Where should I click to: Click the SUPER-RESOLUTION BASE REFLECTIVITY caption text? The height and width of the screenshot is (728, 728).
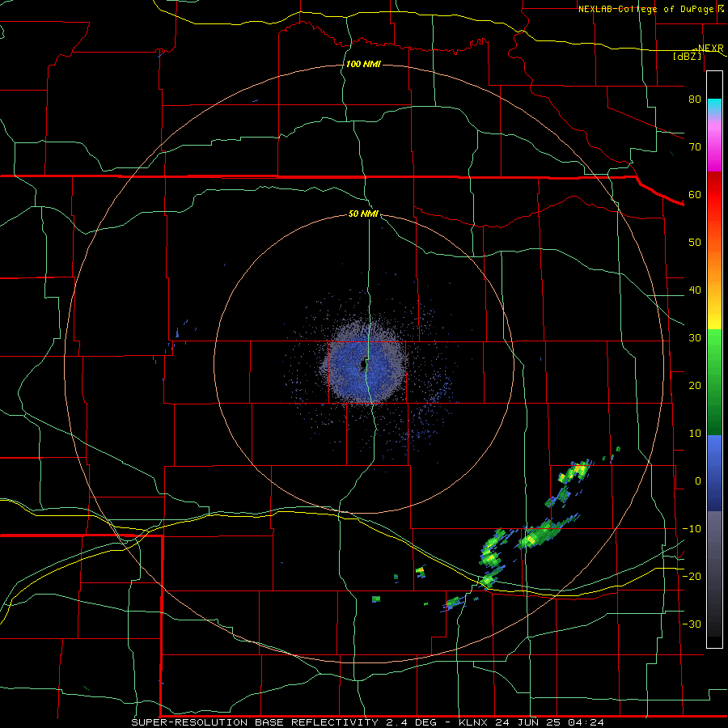(x=255, y=722)
